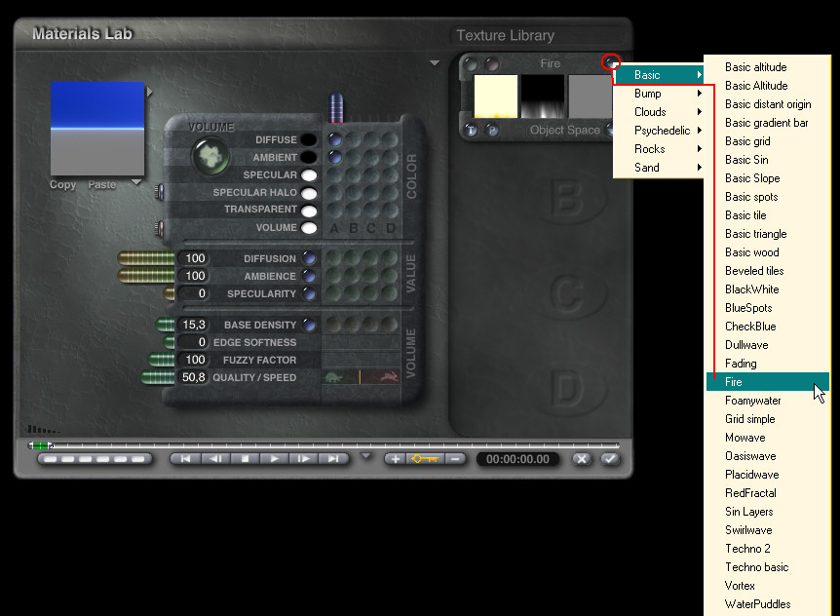
Task: Toggle Diffuse color channel A marker
Action: pyautogui.click(x=335, y=139)
